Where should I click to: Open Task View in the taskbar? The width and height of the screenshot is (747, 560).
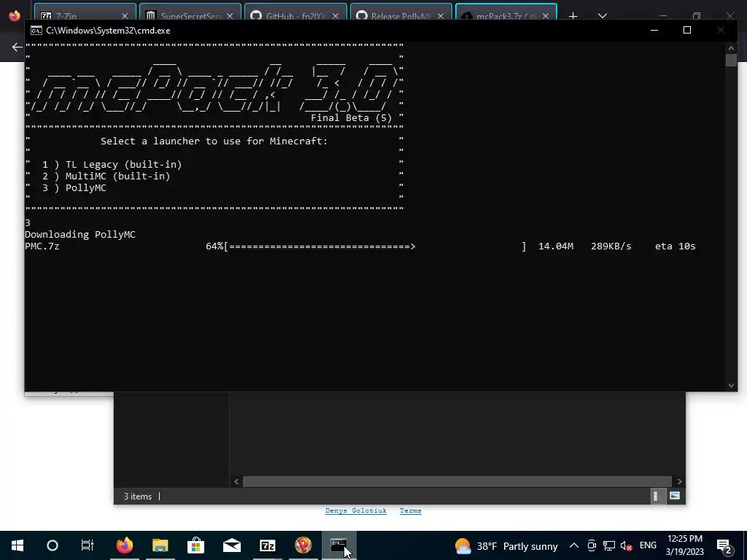88,545
